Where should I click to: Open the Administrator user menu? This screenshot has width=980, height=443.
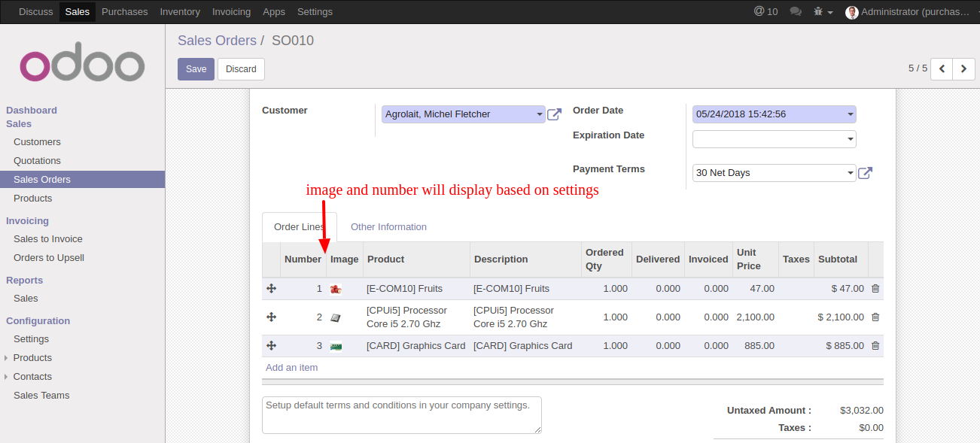click(909, 12)
